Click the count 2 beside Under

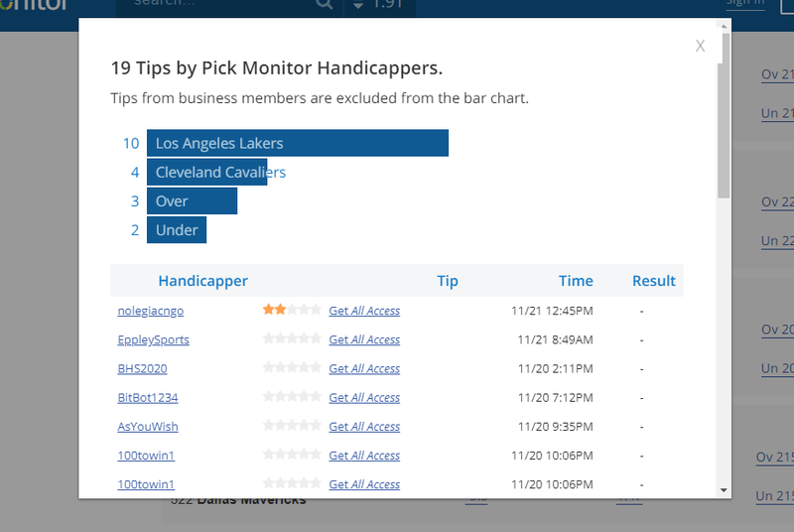point(135,230)
